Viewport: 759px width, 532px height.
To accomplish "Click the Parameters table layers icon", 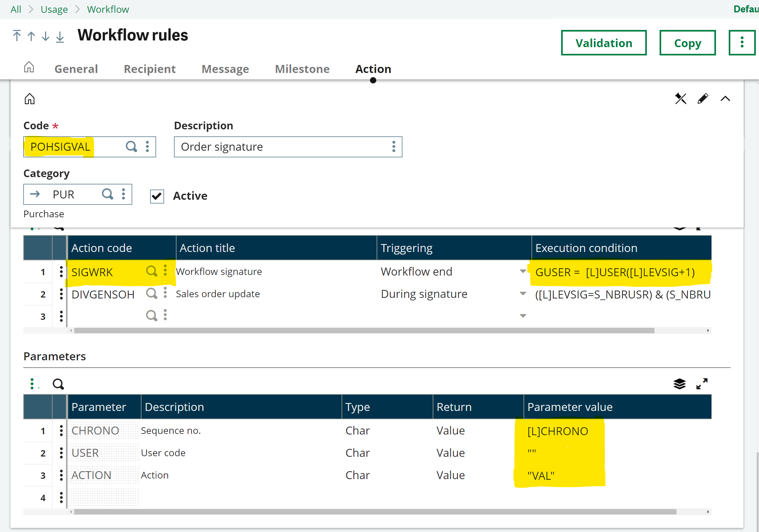I will pyautogui.click(x=679, y=384).
